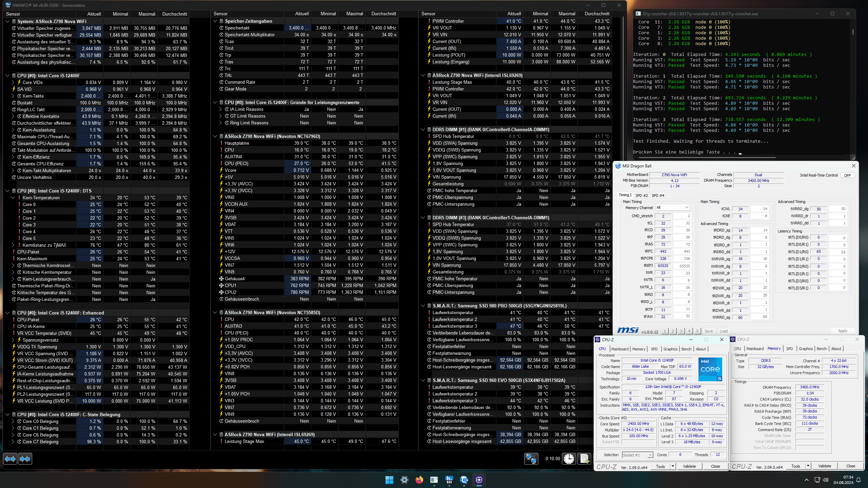
Task: Click MSI logo in Dragon Ball window
Action: [x=628, y=330]
